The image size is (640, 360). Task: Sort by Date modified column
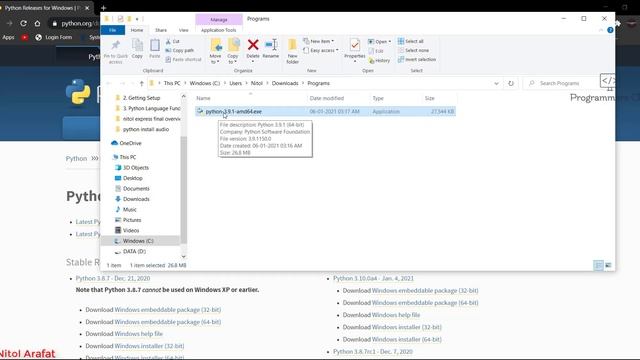click(x=338, y=98)
